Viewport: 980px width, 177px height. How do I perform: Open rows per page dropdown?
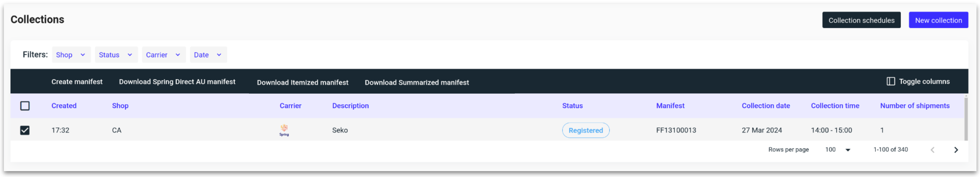click(838, 150)
